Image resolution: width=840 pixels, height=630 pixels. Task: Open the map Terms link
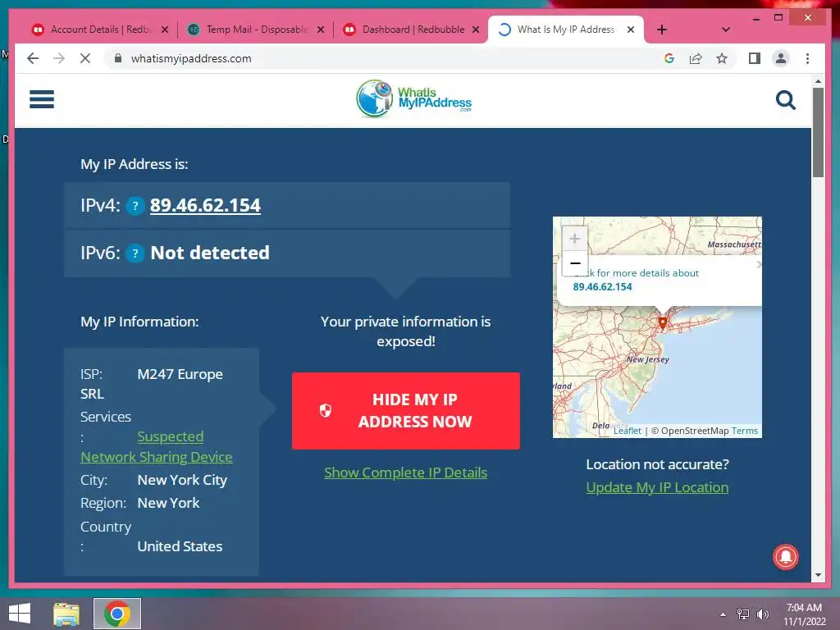point(745,431)
